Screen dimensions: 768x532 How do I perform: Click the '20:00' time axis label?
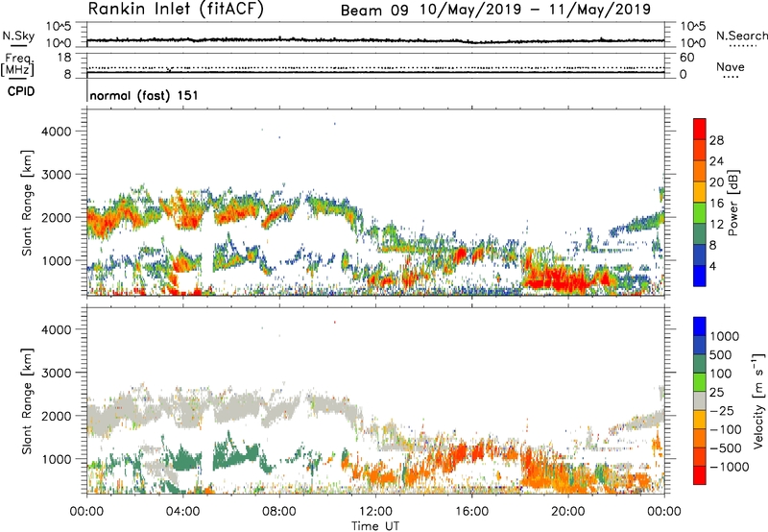click(568, 512)
